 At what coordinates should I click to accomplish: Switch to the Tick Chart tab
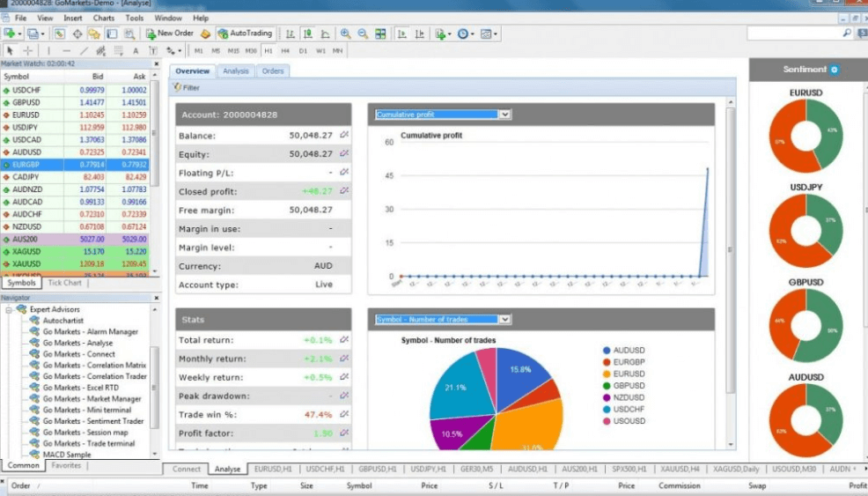[64, 283]
